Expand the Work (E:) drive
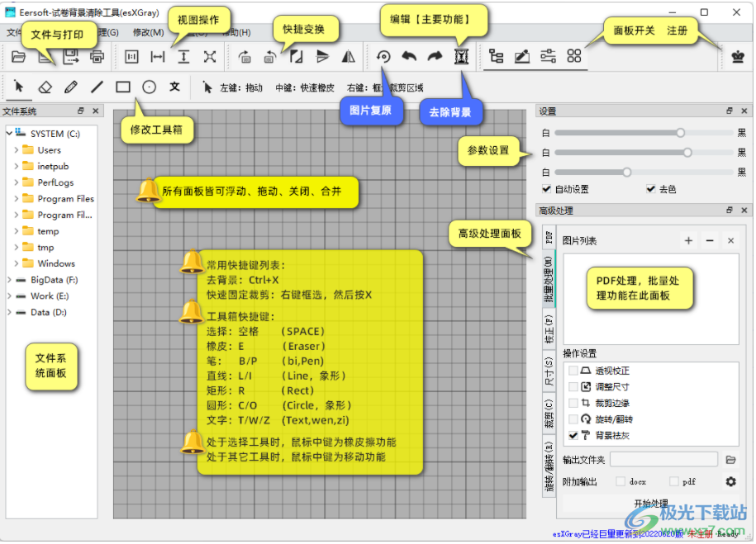The width and height of the screenshot is (756, 544). (x=9, y=296)
